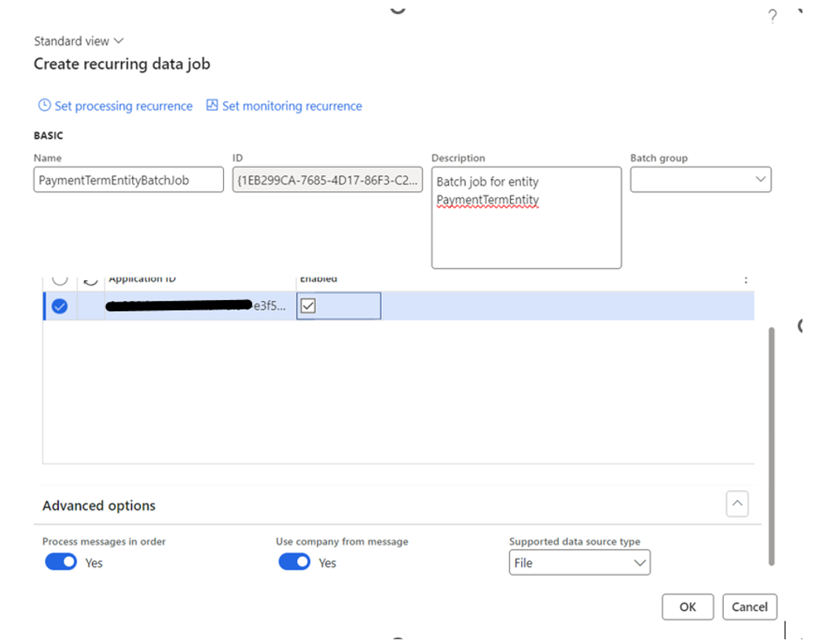Screen dimensions: 815x644
Task: Turn off Process messages in order
Action: [61, 562]
